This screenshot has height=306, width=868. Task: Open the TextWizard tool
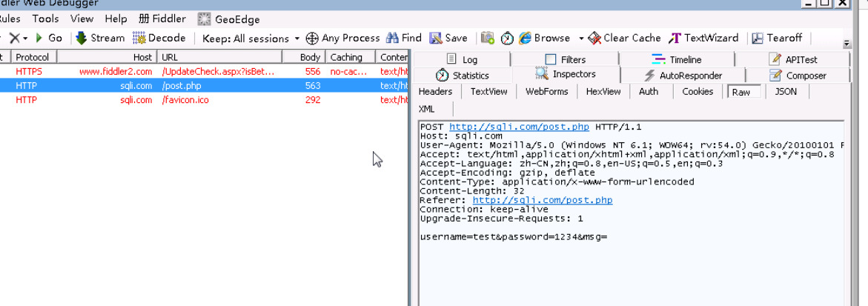click(703, 39)
